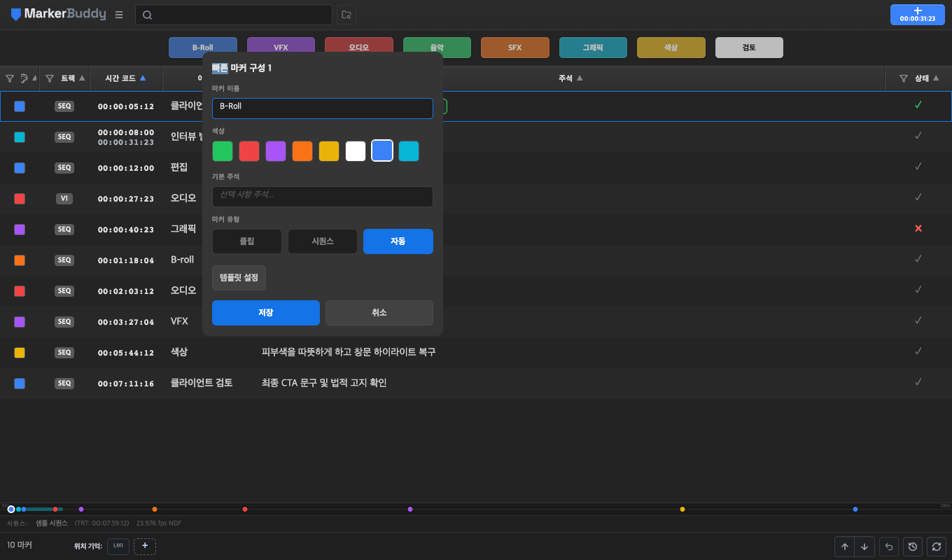Toggle the status check for 00:00:12:00 편집 row

[918, 167]
